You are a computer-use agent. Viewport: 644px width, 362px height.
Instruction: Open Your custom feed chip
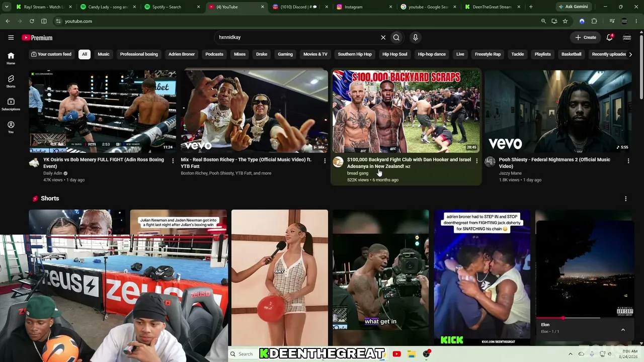[x=51, y=54]
